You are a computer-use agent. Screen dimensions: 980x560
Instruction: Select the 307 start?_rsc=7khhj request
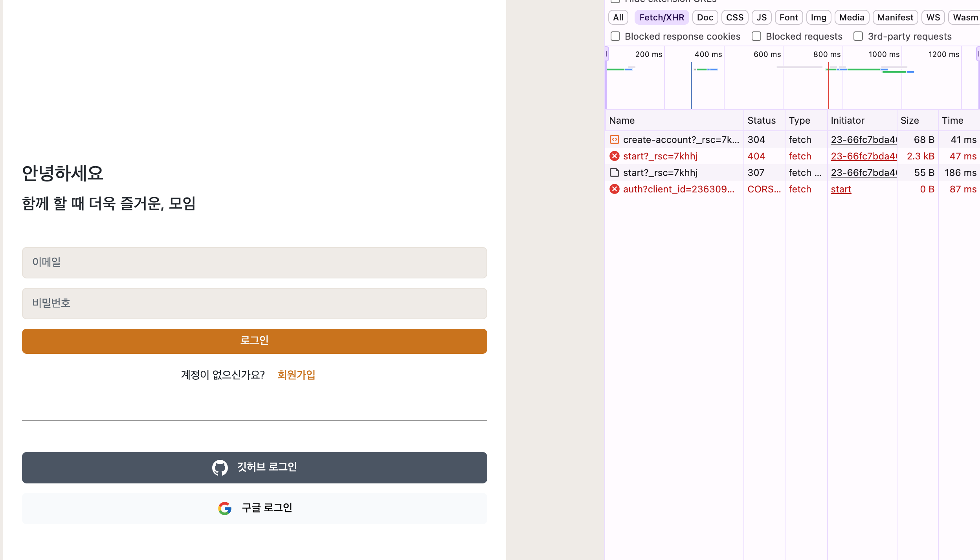point(793,172)
